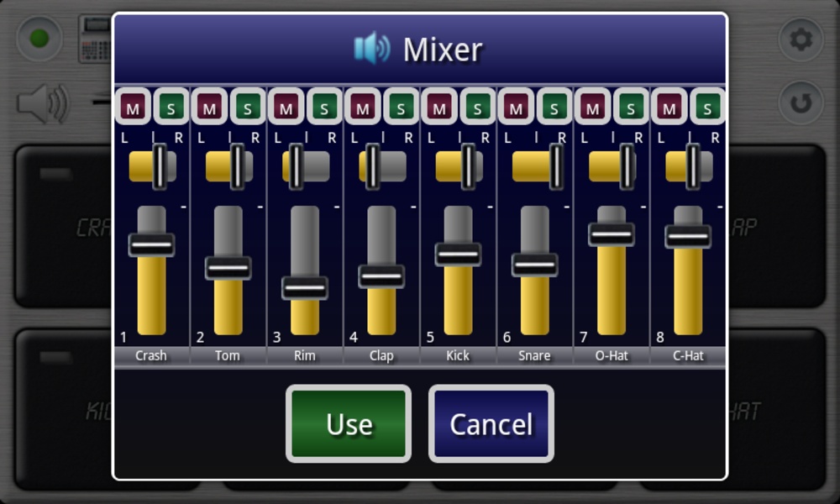Image resolution: width=840 pixels, height=504 pixels.
Task: Click the Use button
Action: 349,423
